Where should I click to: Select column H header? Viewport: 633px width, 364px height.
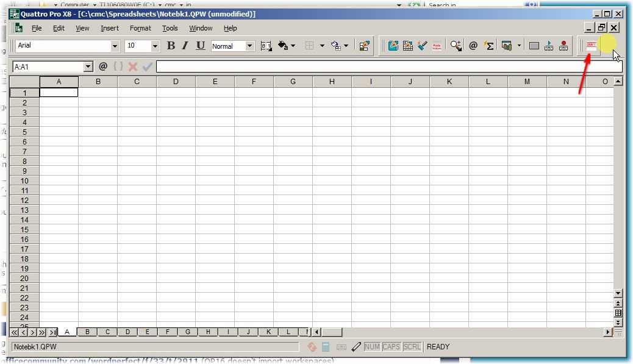coord(332,82)
